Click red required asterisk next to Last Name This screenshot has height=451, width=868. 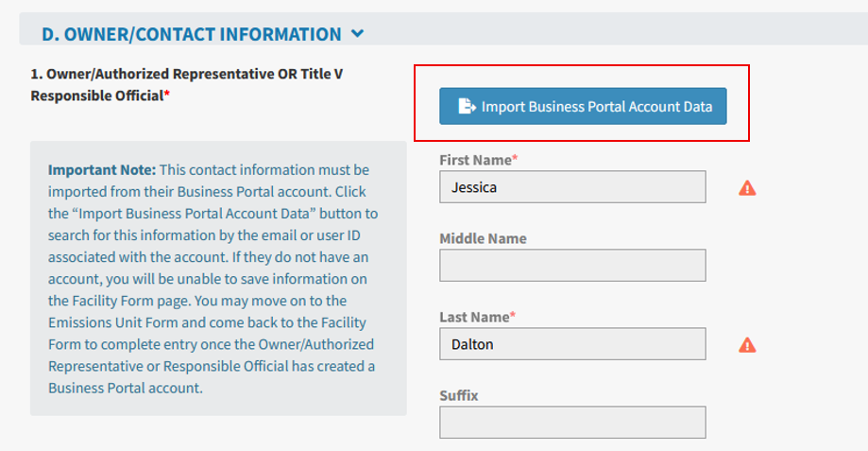click(x=513, y=316)
